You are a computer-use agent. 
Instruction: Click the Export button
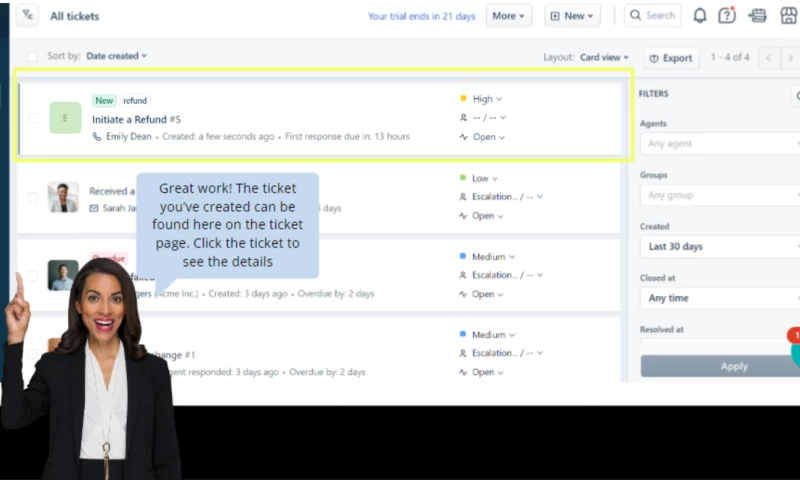coord(671,57)
